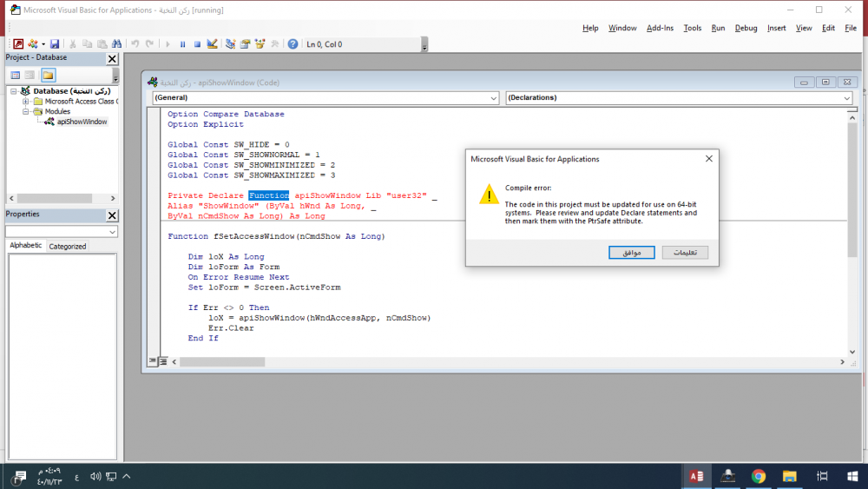The image size is (868, 489).
Task: Open Find with the binoculars icon
Action: [x=117, y=43]
